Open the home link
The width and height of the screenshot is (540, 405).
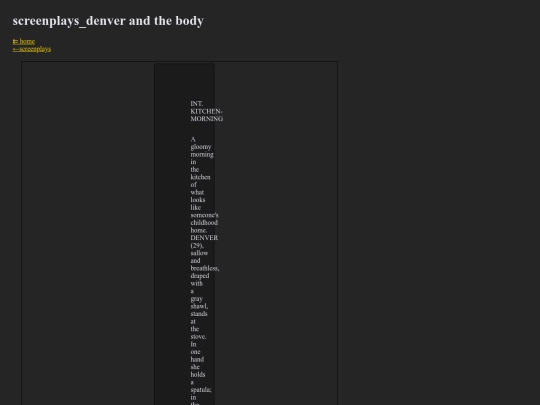tap(24, 41)
